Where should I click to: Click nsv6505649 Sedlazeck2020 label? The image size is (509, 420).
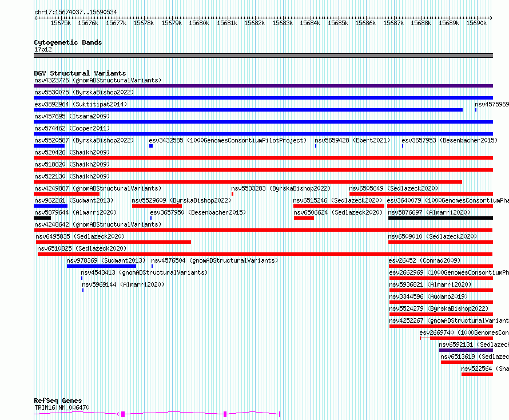point(393,188)
